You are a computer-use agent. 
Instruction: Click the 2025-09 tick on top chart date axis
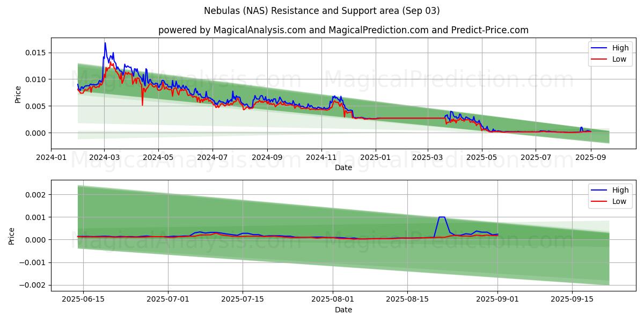point(590,158)
